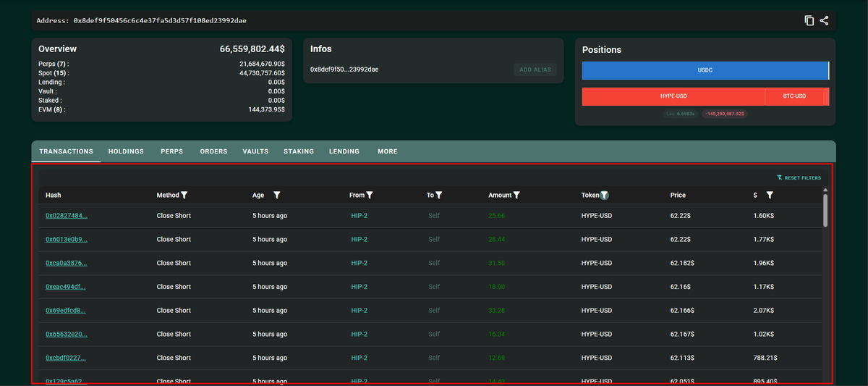Click Reset Filters above the table
The image size is (868, 386).
click(799, 177)
